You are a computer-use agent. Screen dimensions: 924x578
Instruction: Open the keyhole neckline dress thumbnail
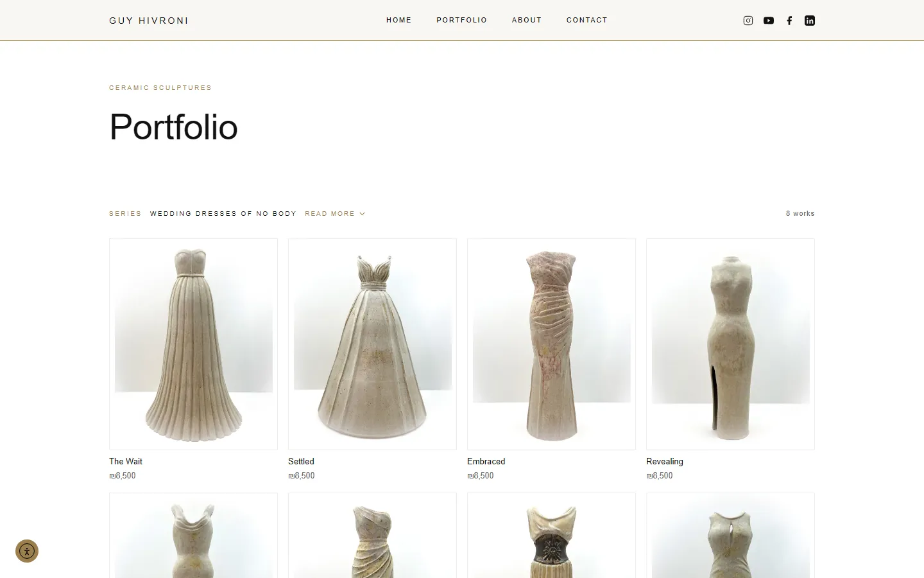pos(730,536)
